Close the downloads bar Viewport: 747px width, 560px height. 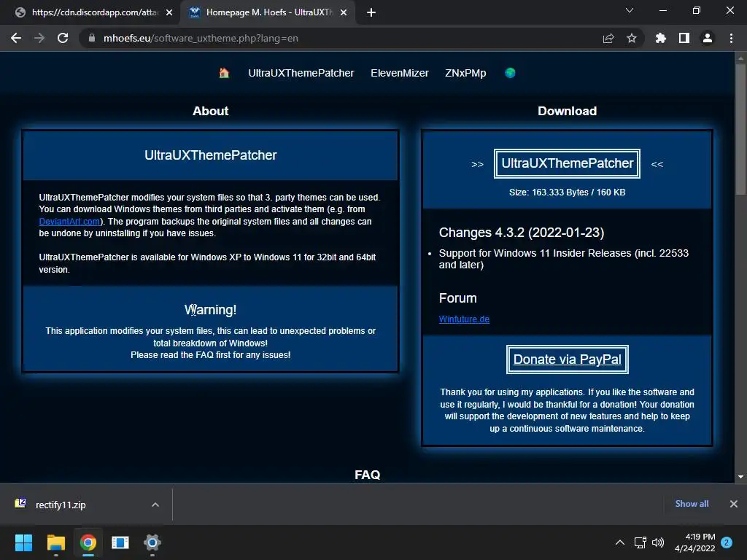click(x=734, y=504)
